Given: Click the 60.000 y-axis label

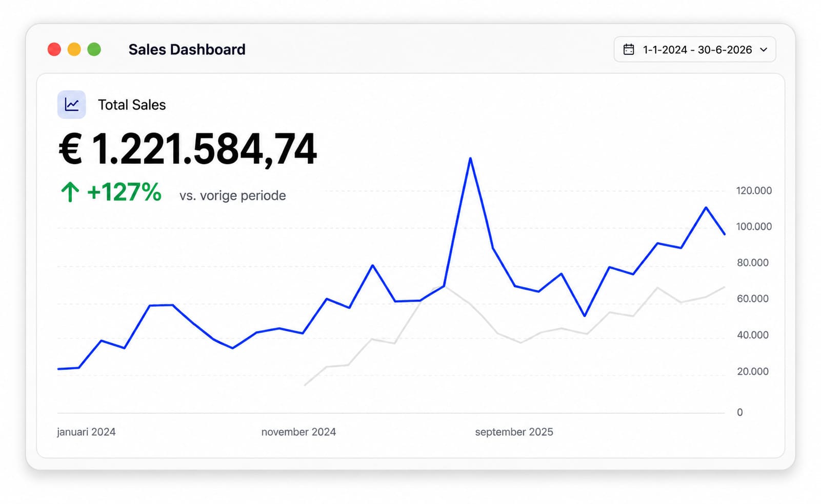Looking at the screenshot, I should (x=753, y=298).
